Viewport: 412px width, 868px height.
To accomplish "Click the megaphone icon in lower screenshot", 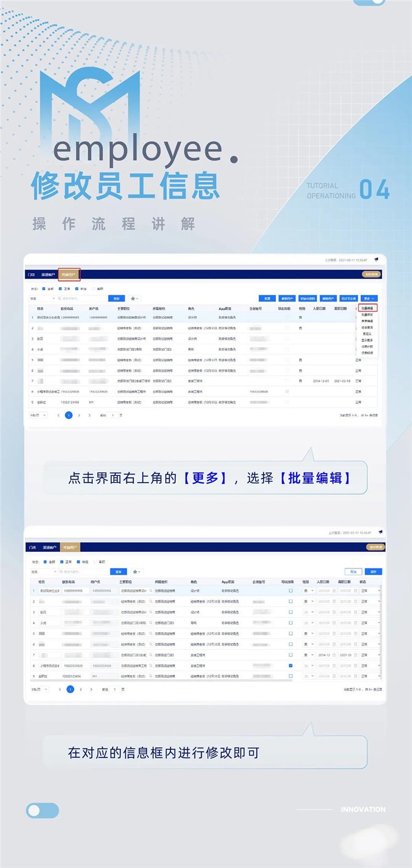I will [x=380, y=532].
